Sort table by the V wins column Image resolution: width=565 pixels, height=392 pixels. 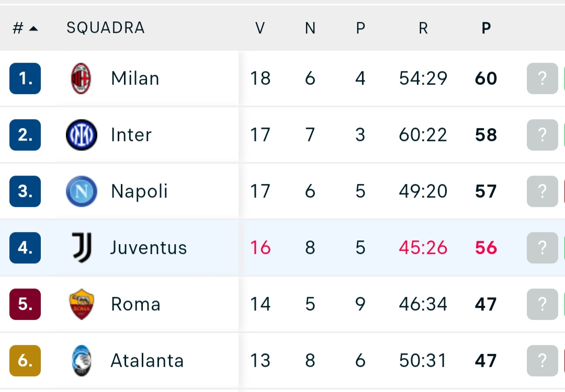click(x=260, y=28)
